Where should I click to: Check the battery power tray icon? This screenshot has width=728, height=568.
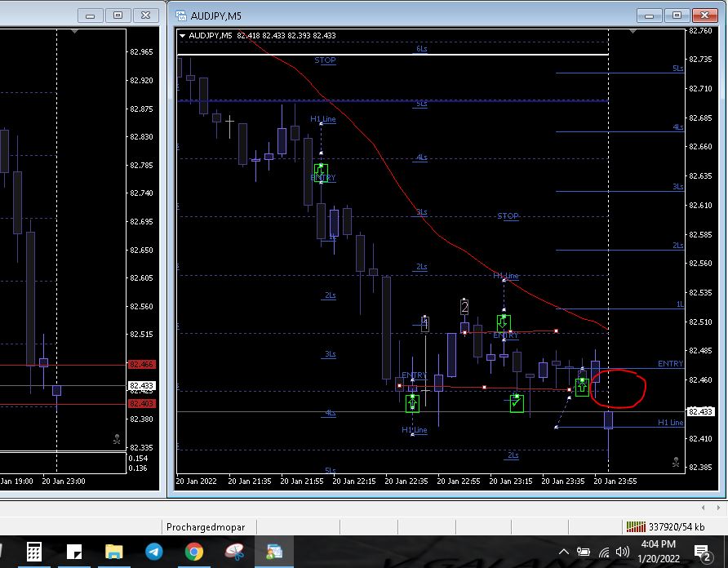click(584, 552)
